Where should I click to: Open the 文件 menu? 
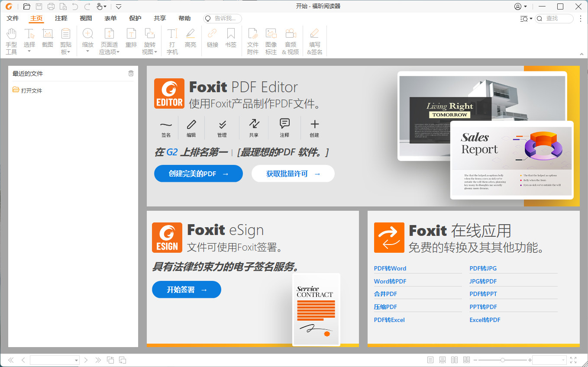(13, 18)
